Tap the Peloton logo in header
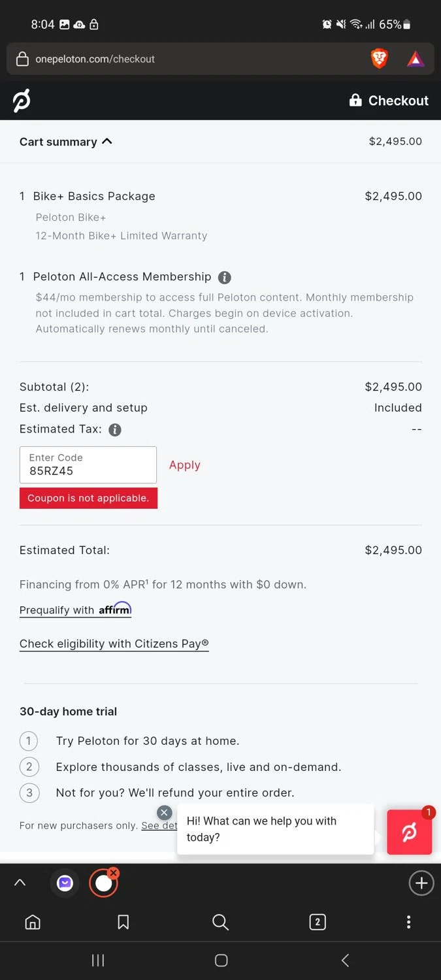441x980 pixels. [22, 101]
